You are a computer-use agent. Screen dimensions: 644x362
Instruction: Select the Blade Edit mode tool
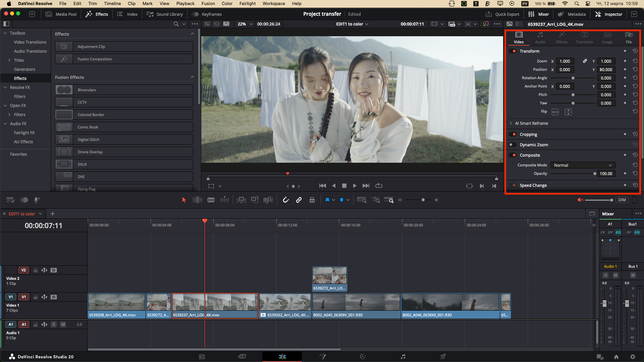(211, 200)
